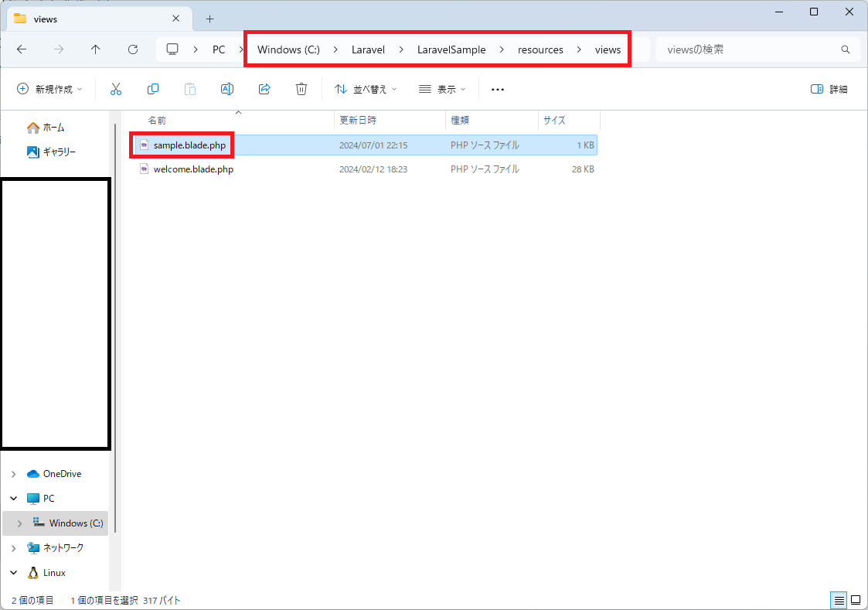
Task: Click the Back arrow navigation button
Action: point(22,49)
